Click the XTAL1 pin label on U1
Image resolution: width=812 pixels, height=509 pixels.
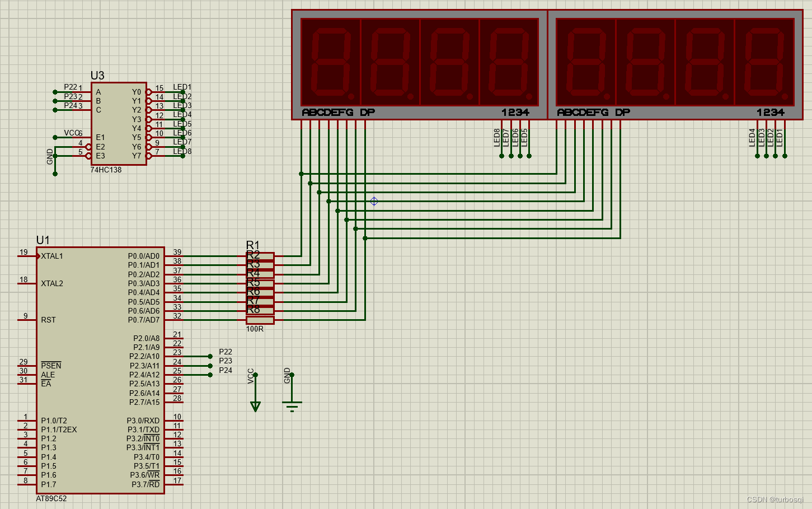(x=52, y=256)
